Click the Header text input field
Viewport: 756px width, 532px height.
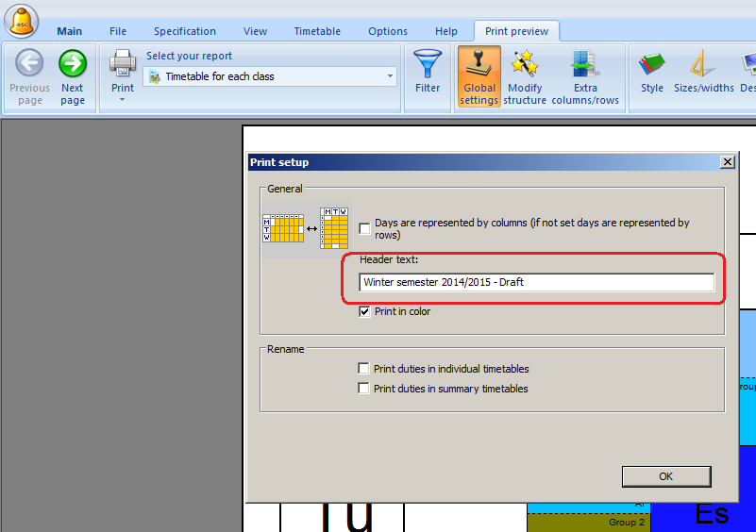pos(536,282)
